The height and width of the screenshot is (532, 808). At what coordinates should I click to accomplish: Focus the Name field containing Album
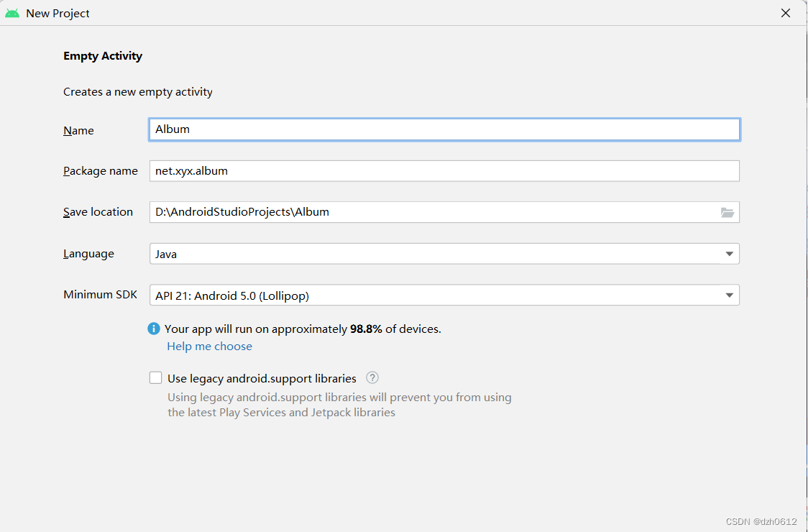(x=444, y=129)
